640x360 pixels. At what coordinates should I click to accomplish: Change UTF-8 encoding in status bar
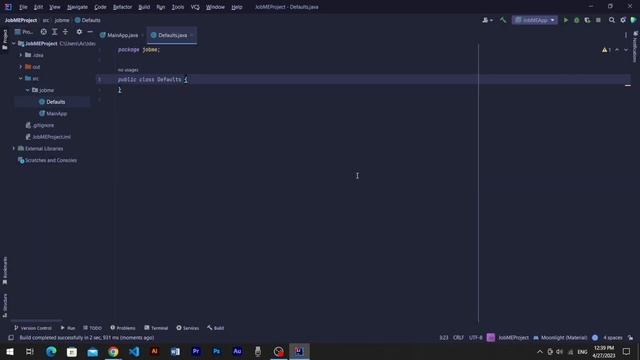click(x=476, y=338)
